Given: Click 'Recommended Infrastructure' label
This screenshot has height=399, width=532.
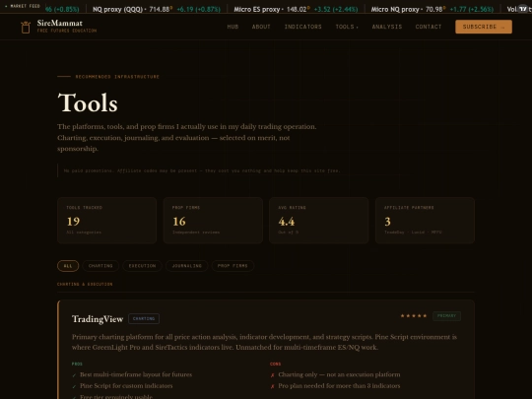Looking at the screenshot, I should pos(117,77).
